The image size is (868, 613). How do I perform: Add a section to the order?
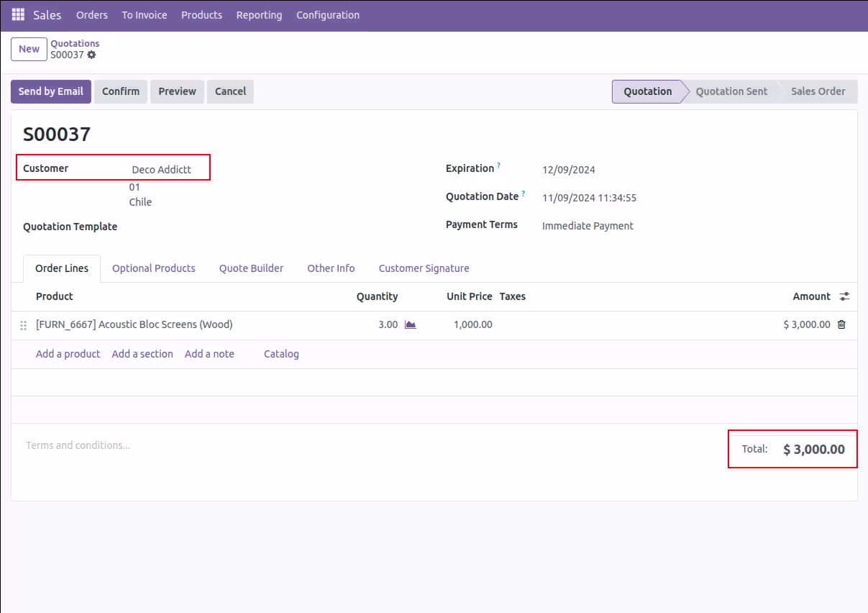[x=142, y=354]
